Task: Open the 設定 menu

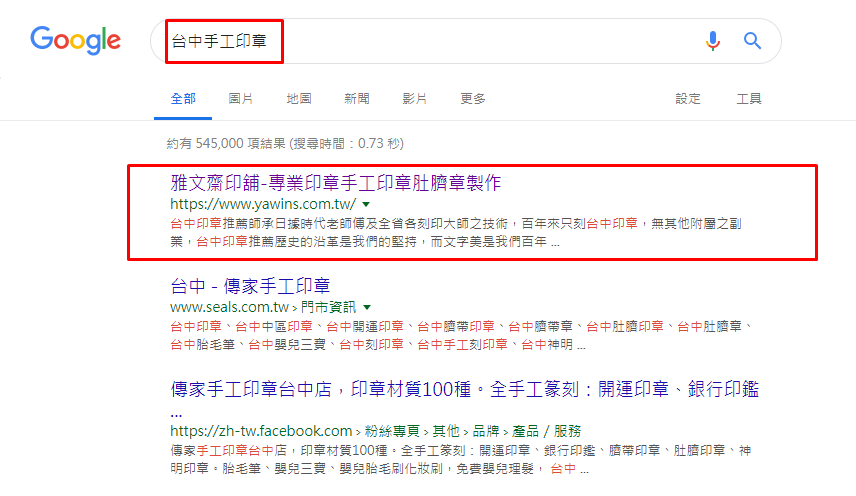Action: tap(688, 99)
